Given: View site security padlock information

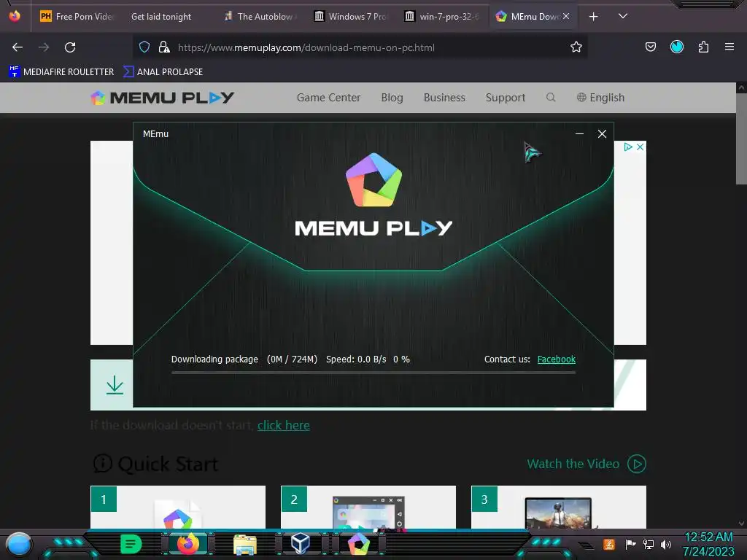Looking at the screenshot, I should click(164, 47).
